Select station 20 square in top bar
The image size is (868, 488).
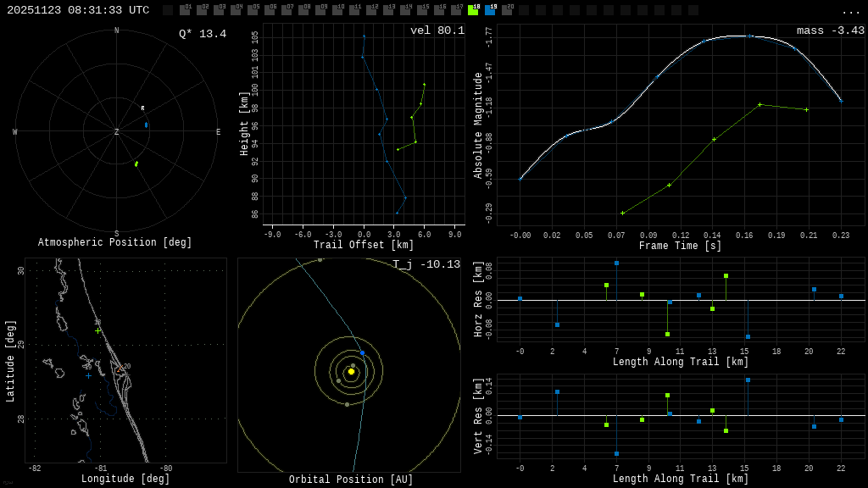pos(507,10)
